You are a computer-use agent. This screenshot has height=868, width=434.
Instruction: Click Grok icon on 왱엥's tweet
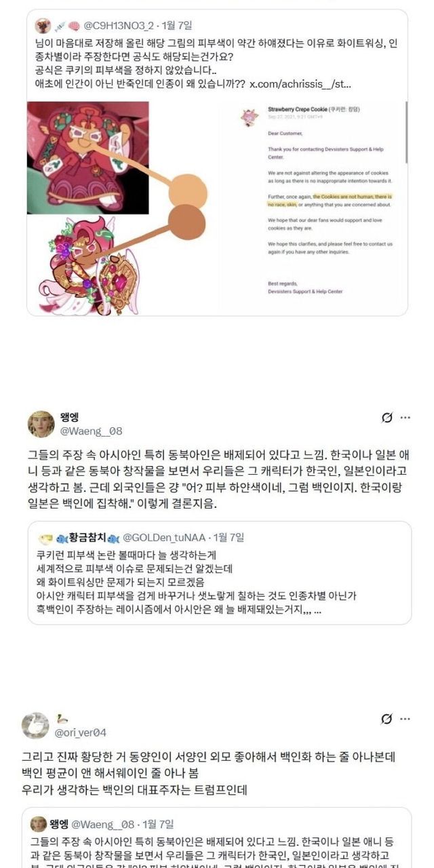(387, 418)
